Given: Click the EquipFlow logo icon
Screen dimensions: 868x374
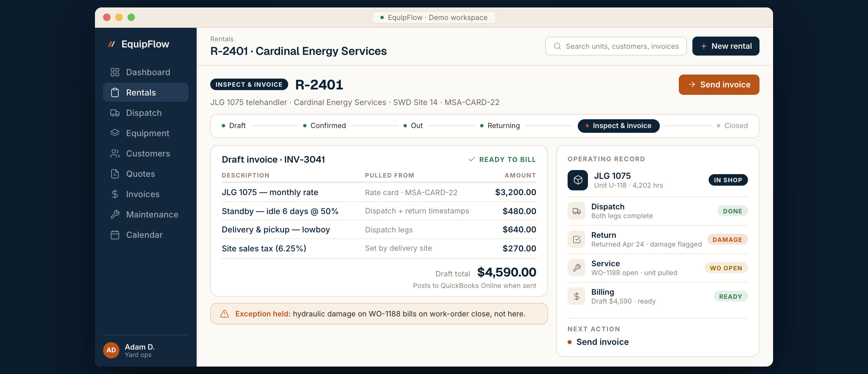Looking at the screenshot, I should 112,44.
